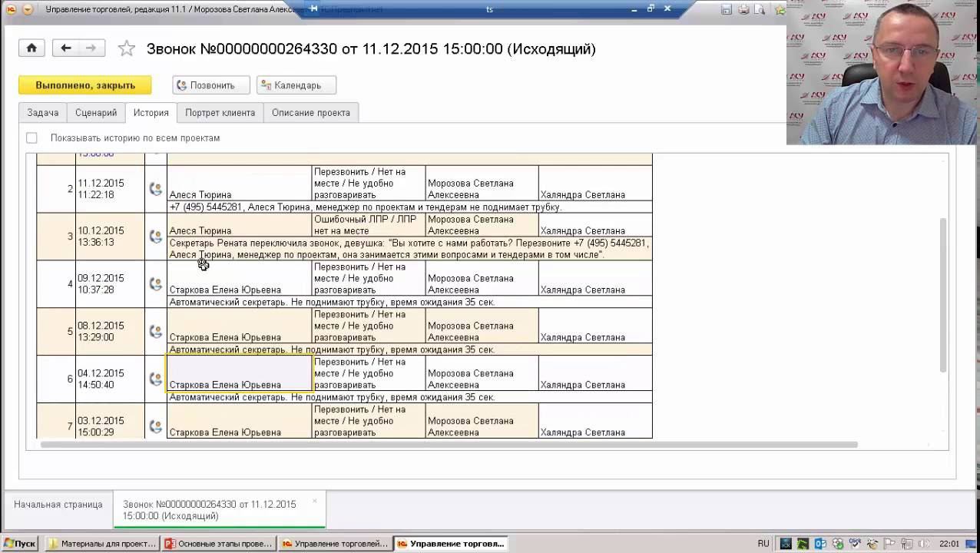Select the 04.12.2015 14:50:40 date cell
Image resolution: width=980 pixels, height=553 pixels.
110,379
